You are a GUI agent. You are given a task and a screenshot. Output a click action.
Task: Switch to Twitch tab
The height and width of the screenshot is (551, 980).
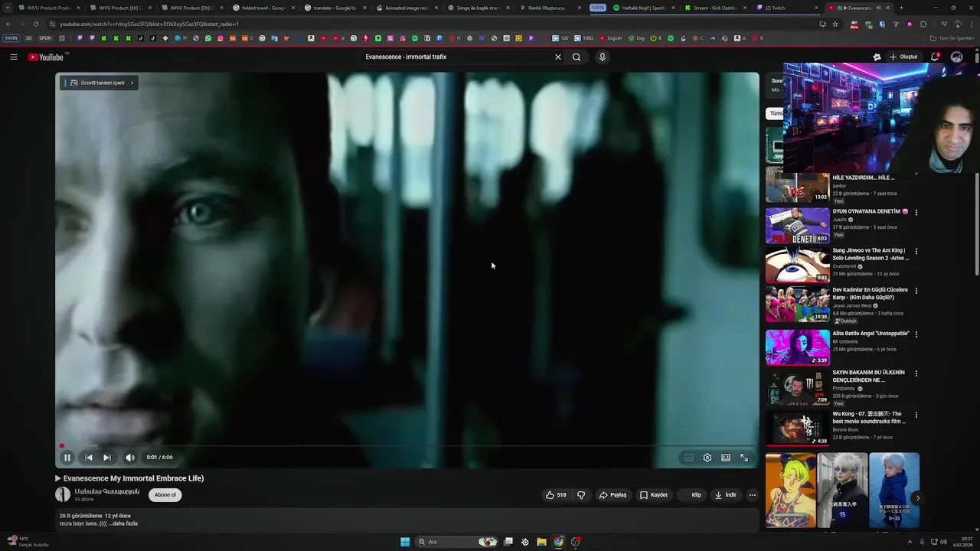pos(786,8)
